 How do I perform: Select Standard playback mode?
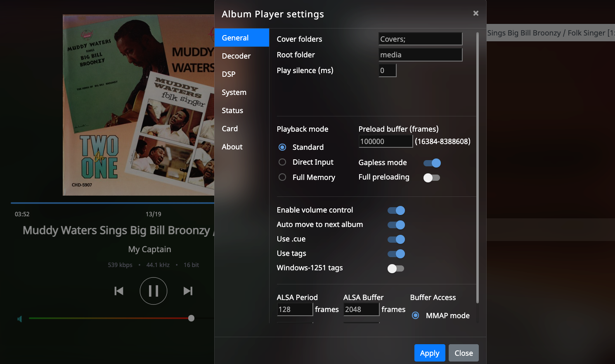282,147
